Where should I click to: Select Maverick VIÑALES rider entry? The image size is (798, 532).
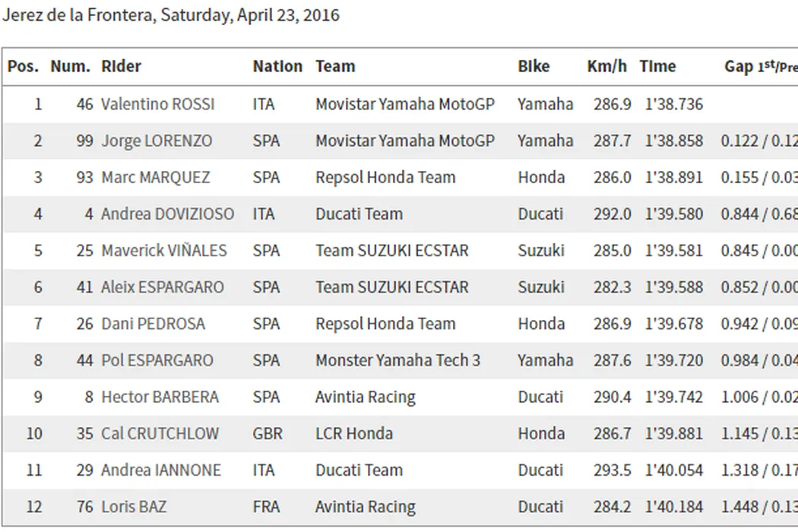click(163, 250)
